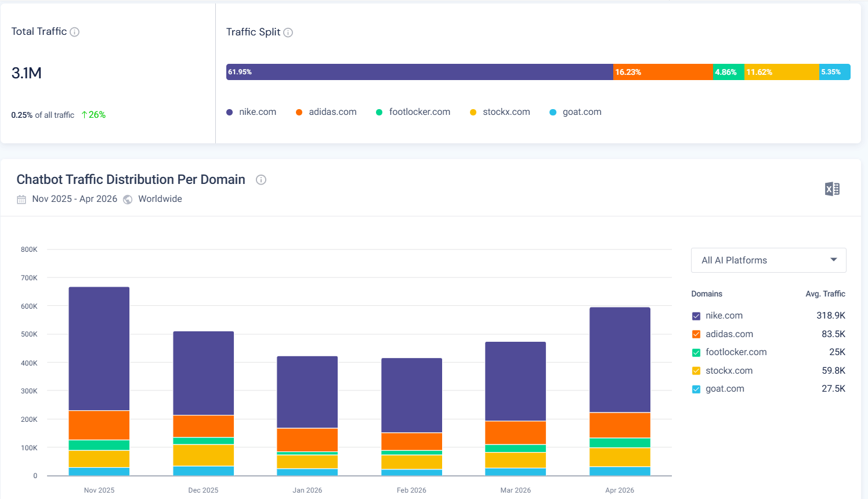The width and height of the screenshot is (868, 499).
Task: Click the adidas.com segment of Jan 2026 bar
Action: (x=308, y=440)
